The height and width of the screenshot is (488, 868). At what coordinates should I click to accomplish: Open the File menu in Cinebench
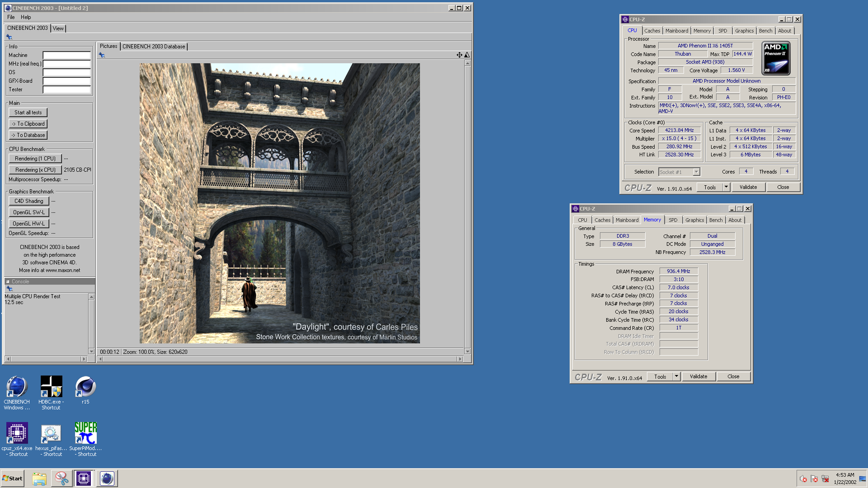pos(11,17)
